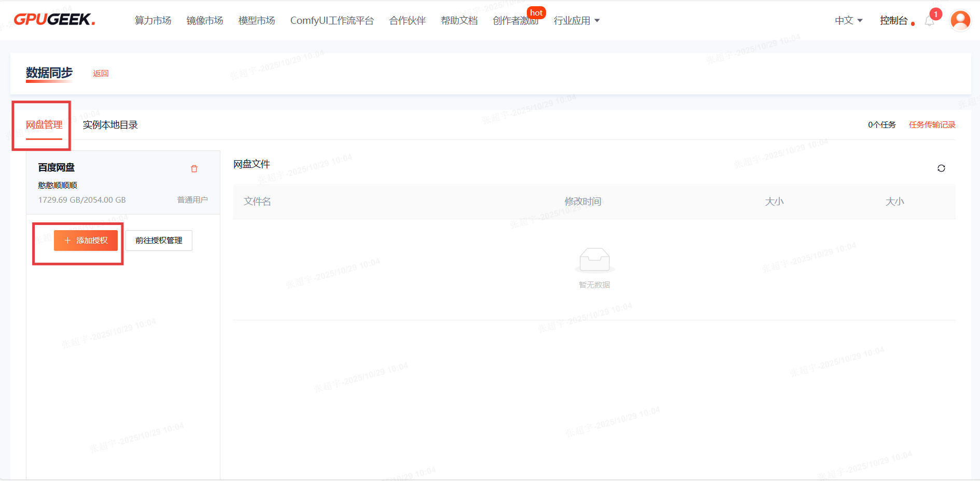Switch to the 实例本地目录 tab
Screen dimensions: 980x481
(110, 125)
